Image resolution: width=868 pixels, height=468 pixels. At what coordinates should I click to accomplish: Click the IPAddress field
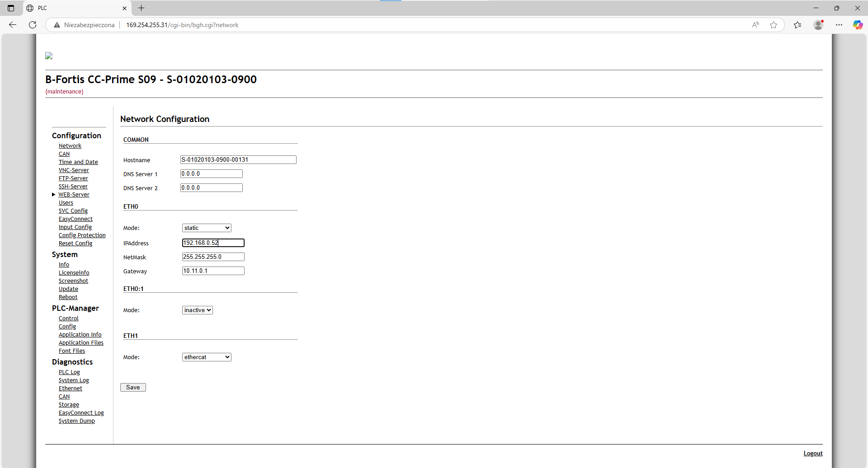[x=213, y=243]
